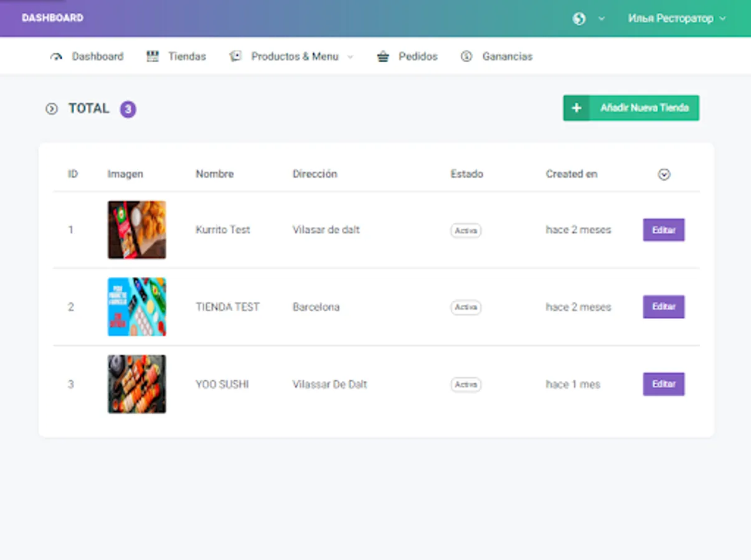Click the TIENDA TEST store name
751x560 pixels.
click(x=228, y=307)
